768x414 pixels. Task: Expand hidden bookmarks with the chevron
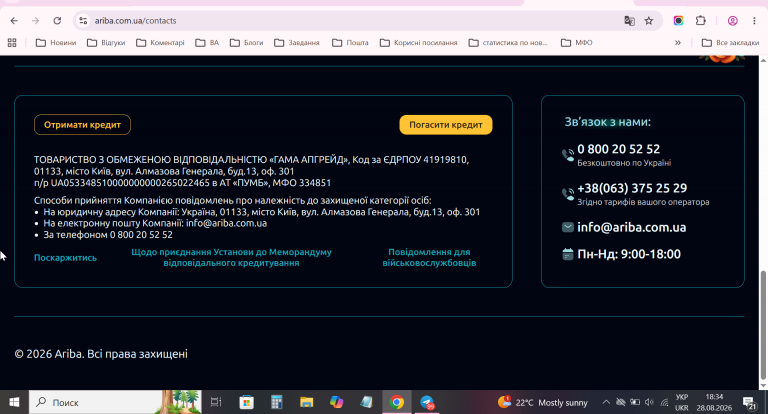(x=677, y=43)
